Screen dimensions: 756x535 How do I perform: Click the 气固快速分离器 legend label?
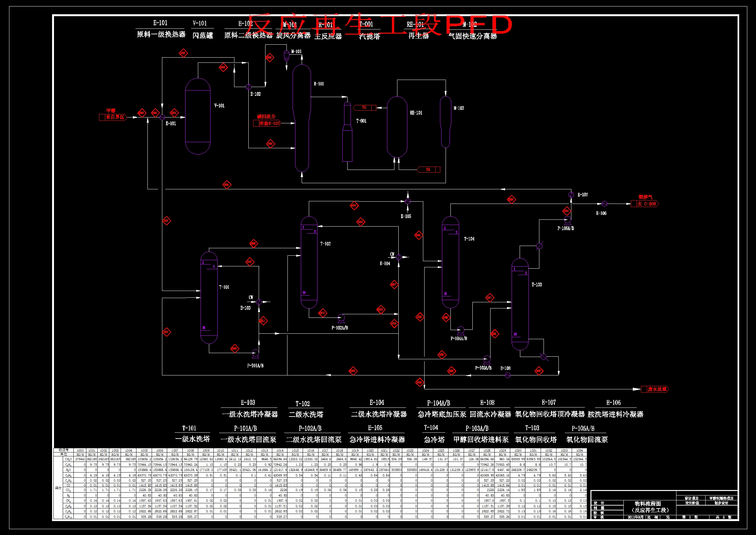pyautogui.click(x=473, y=36)
